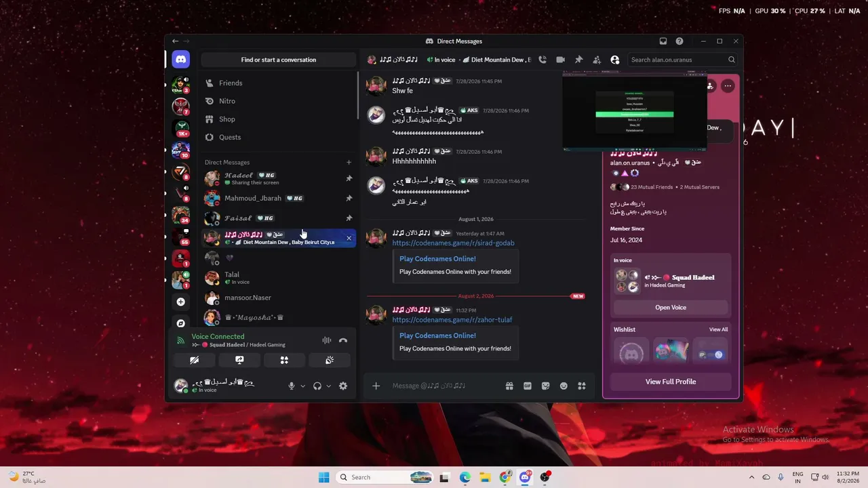Open the emoji picker
868x488 pixels.
[564, 386]
